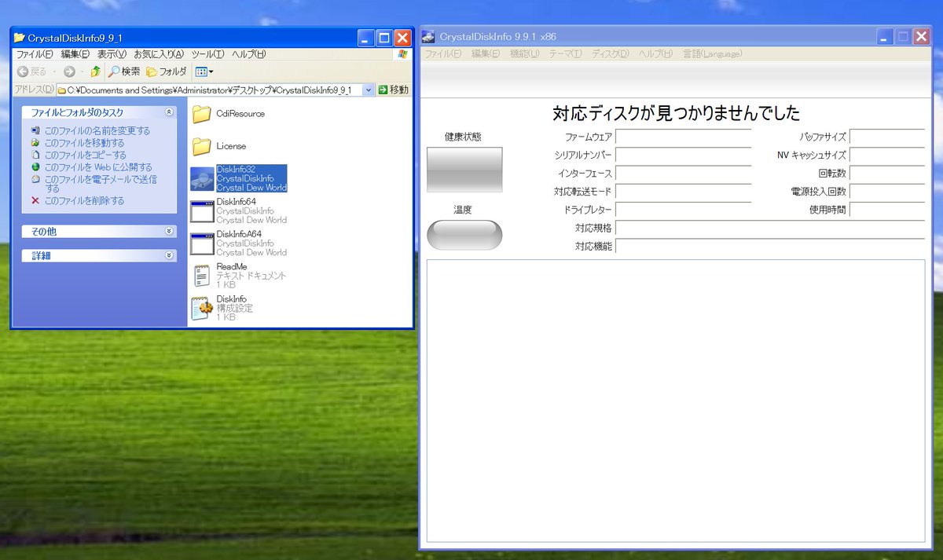
Task: Click the ドライブレター field
Action: pyautogui.click(x=683, y=210)
